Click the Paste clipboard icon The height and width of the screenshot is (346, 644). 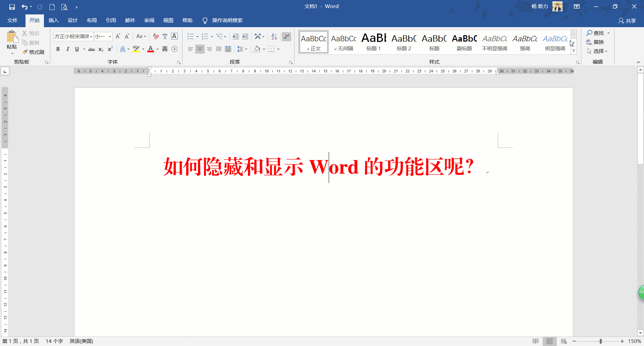(x=12, y=37)
